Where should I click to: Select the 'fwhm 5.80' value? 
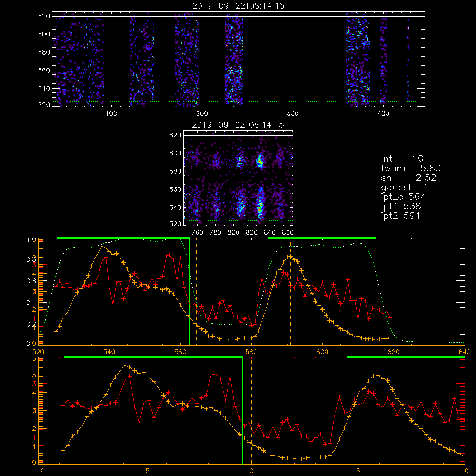(x=411, y=168)
